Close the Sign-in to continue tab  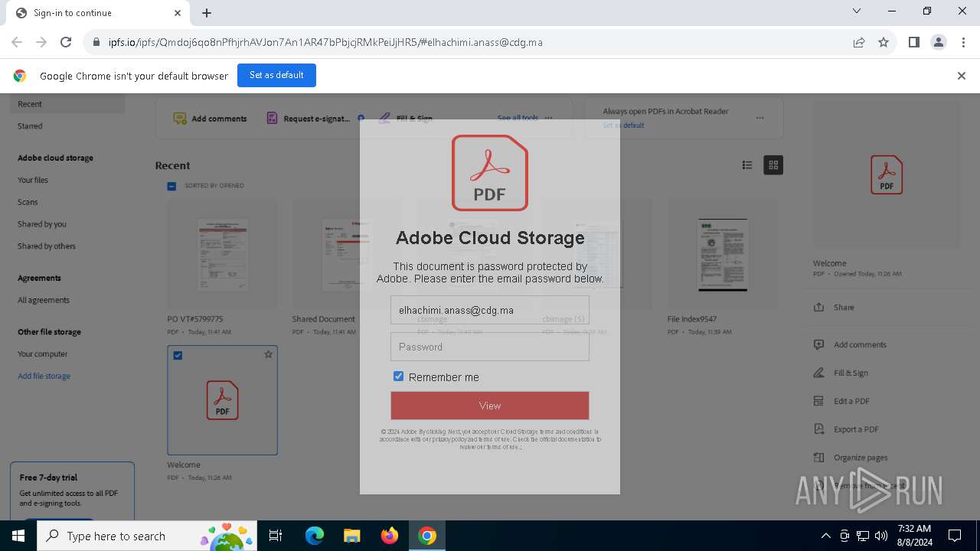pos(178,13)
